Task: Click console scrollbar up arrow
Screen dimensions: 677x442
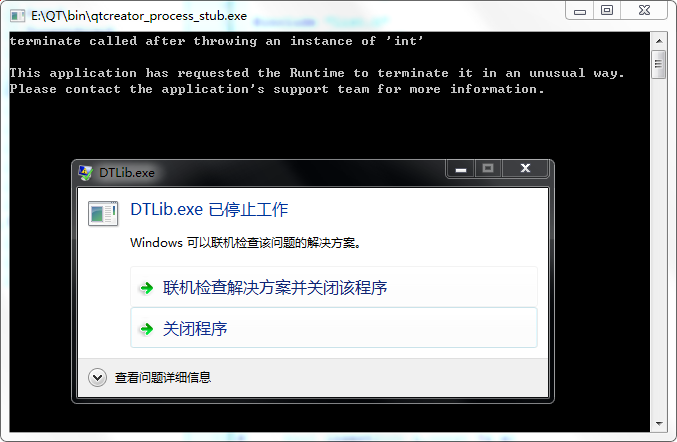Action: click(x=659, y=41)
